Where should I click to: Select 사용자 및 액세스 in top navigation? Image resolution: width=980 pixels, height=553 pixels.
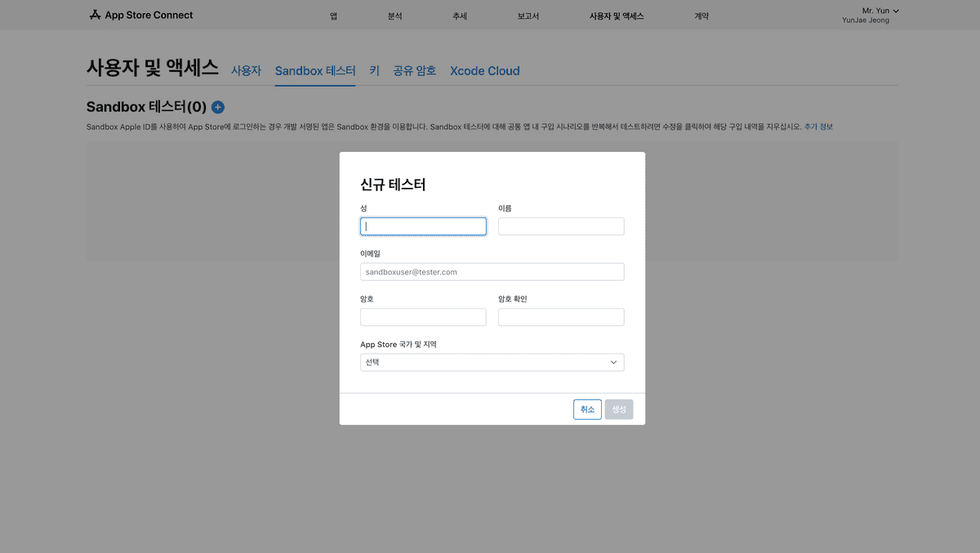(x=617, y=16)
